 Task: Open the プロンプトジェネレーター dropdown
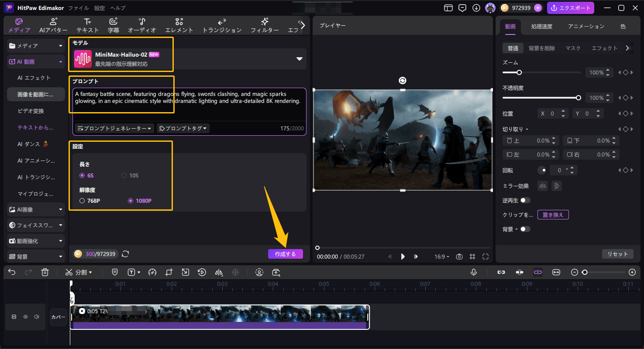coord(114,128)
